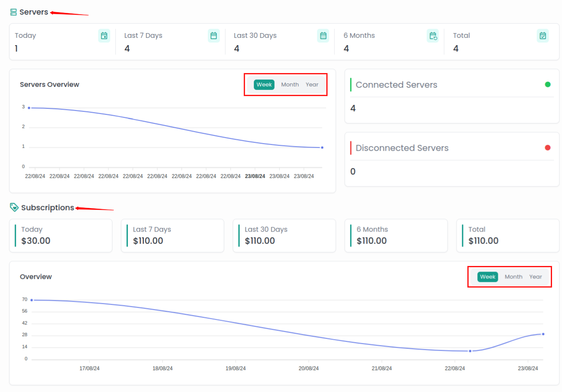
Task: Click the Subscriptions tag icon
Action: click(14, 207)
